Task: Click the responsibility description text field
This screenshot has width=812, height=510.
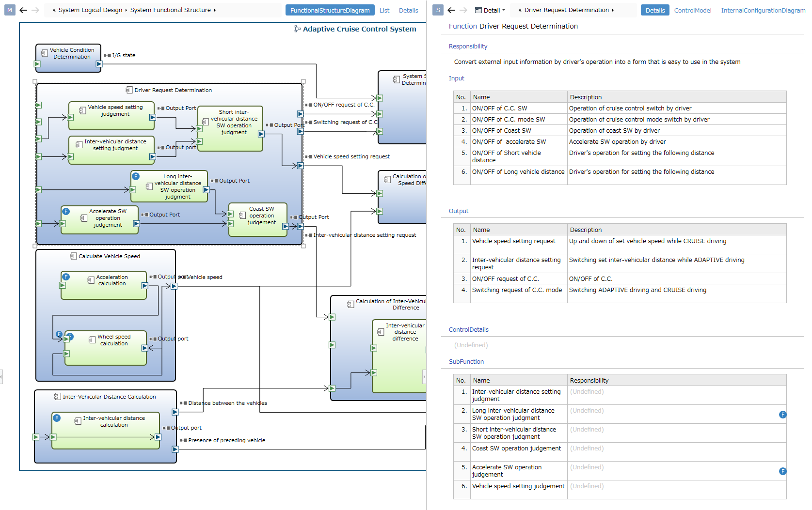Action: coord(597,62)
